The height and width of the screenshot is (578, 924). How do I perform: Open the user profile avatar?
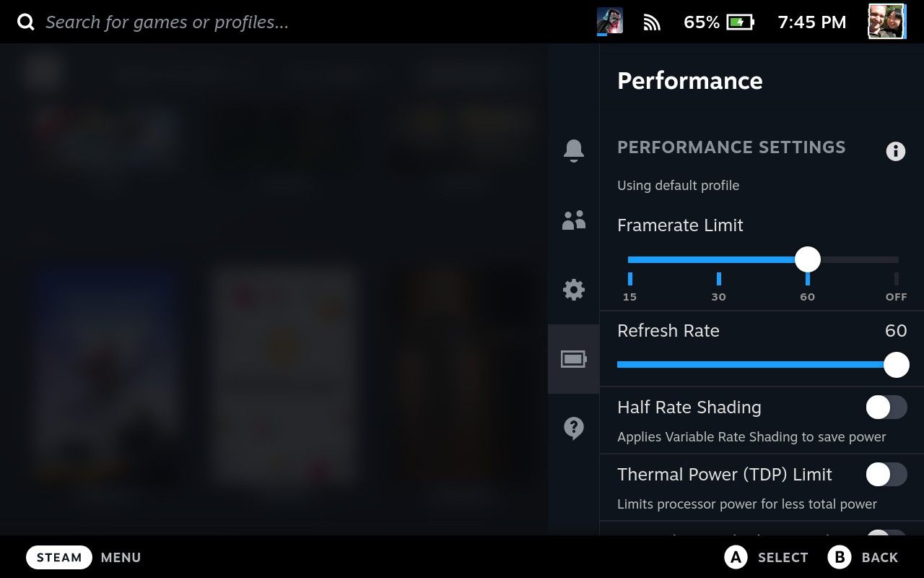[886, 22]
